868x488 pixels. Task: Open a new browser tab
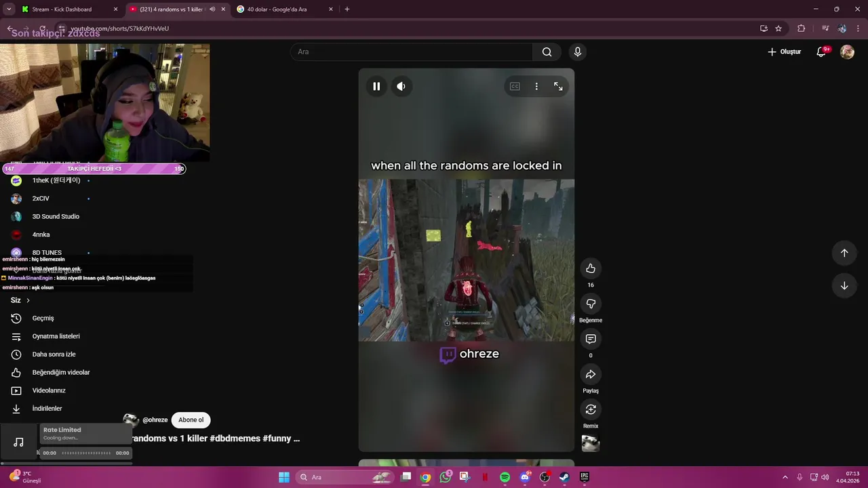click(x=347, y=9)
